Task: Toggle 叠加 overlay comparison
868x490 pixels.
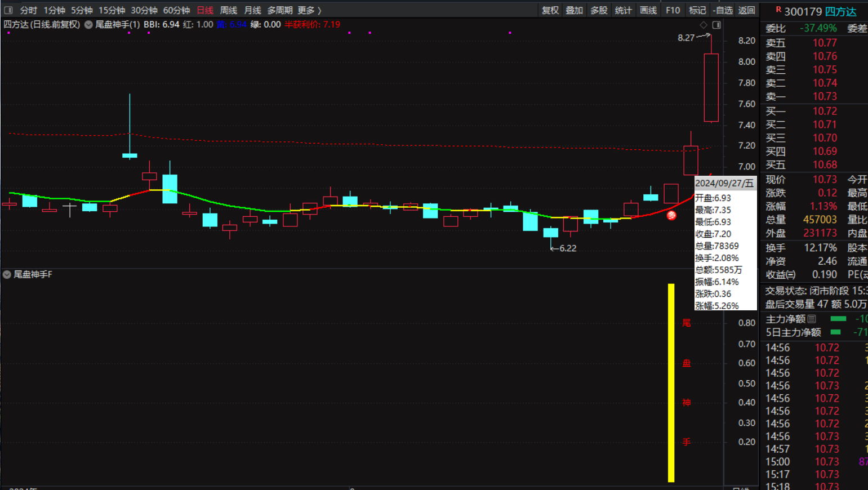Action: pos(574,10)
